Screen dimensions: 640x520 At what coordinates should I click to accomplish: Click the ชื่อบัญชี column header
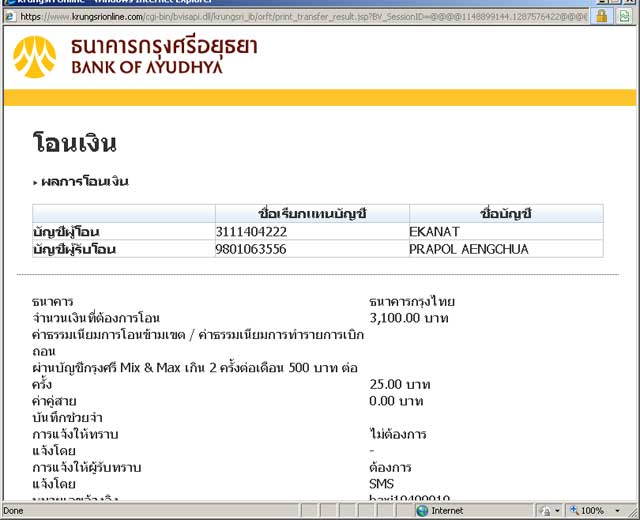505,213
